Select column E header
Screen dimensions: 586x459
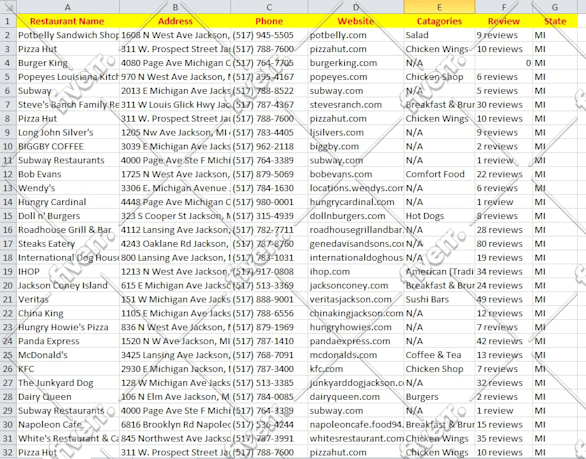440,7
